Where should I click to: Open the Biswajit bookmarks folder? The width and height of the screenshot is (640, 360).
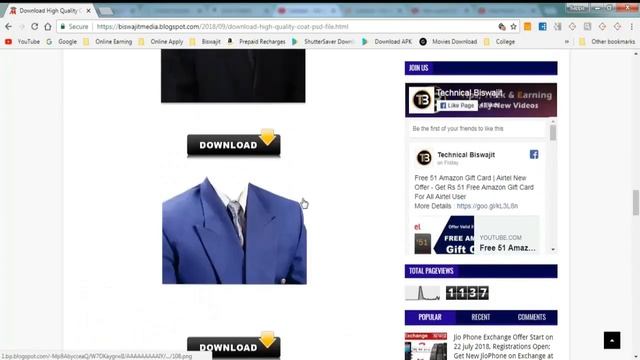tap(205, 42)
